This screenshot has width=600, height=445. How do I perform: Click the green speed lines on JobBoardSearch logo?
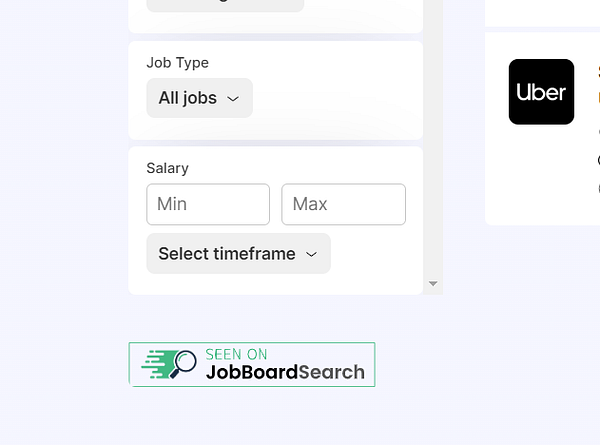153,365
